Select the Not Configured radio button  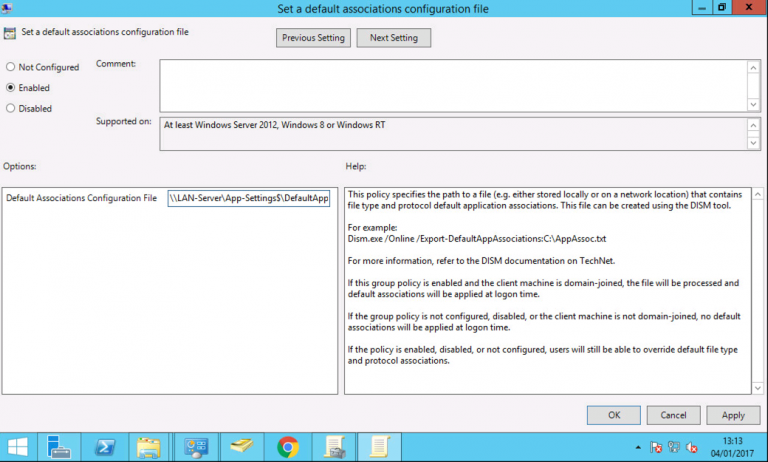click(10, 67)
